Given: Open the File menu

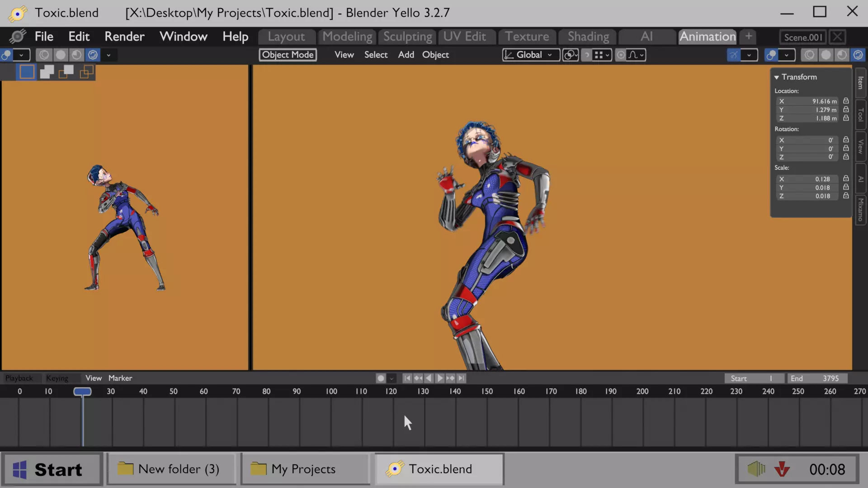Looking at the screenshot, I should tap(44, 37).
